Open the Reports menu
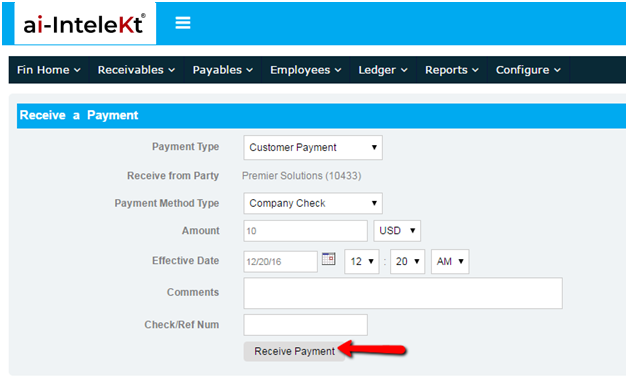 point(451,70)
